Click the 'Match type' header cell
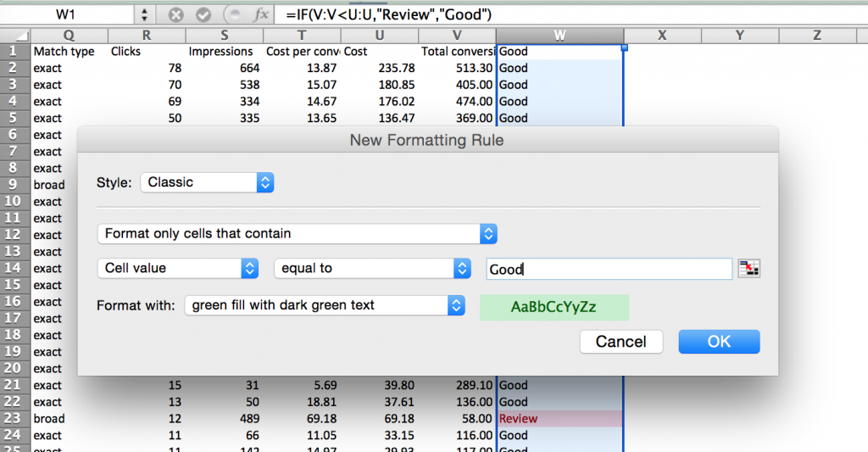 [70, 52]
